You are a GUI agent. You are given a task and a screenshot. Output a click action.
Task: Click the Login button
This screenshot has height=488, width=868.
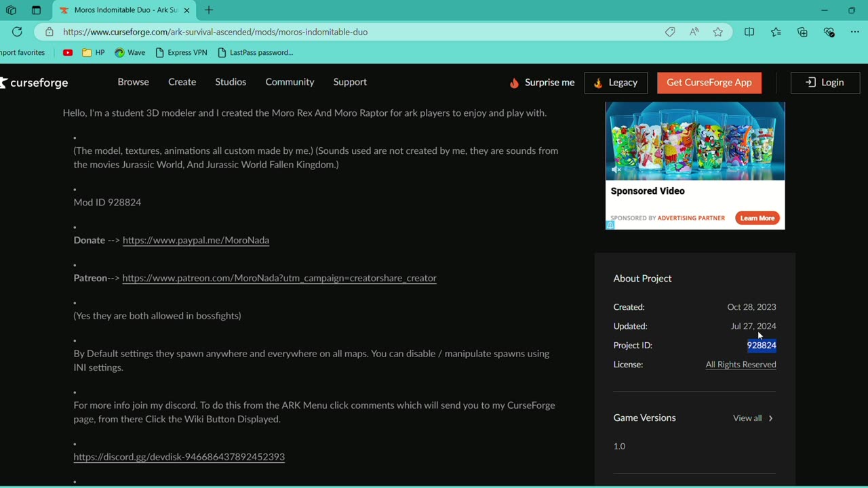pyautogui.click(x=825, y=83)
